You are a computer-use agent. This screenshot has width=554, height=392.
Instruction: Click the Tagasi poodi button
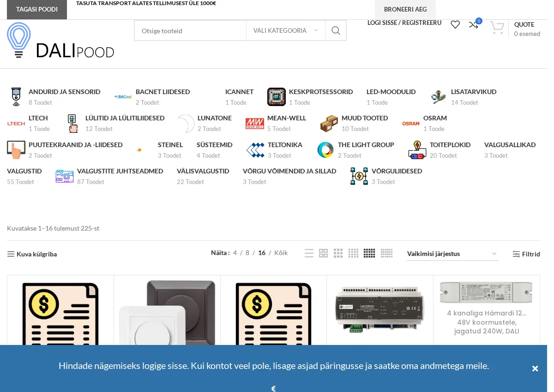pyautogui.click(x=37, y=9)
